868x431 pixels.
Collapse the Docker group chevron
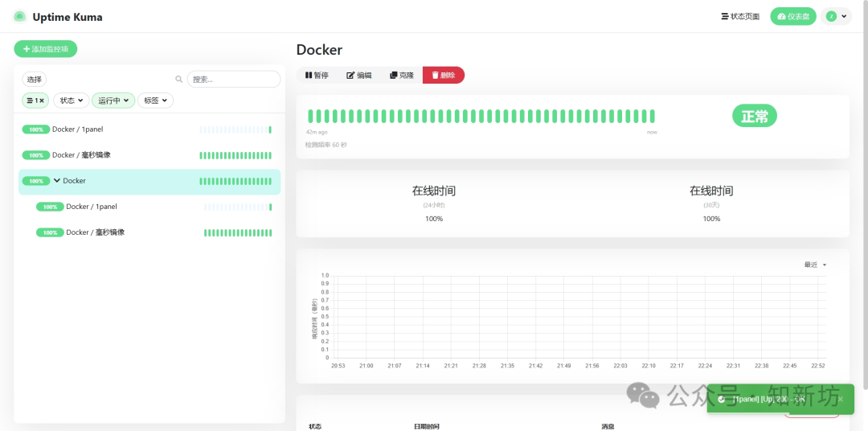[56, 181]
